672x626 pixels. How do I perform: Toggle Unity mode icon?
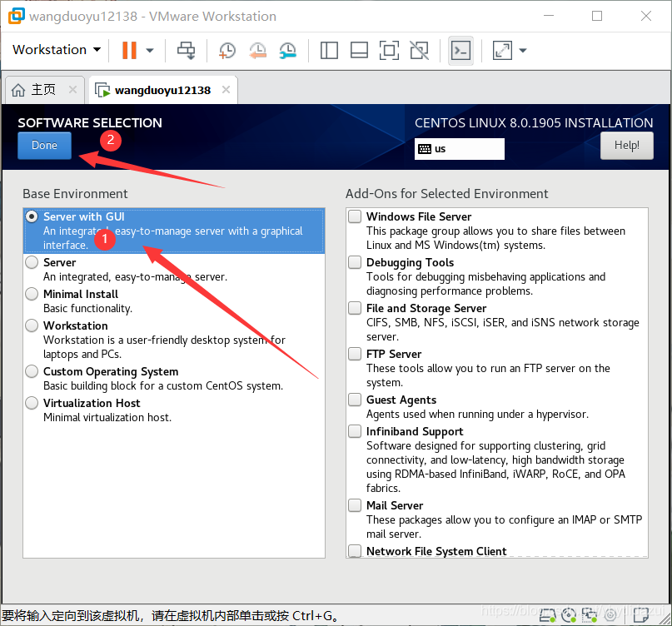[x=419, y=50]
